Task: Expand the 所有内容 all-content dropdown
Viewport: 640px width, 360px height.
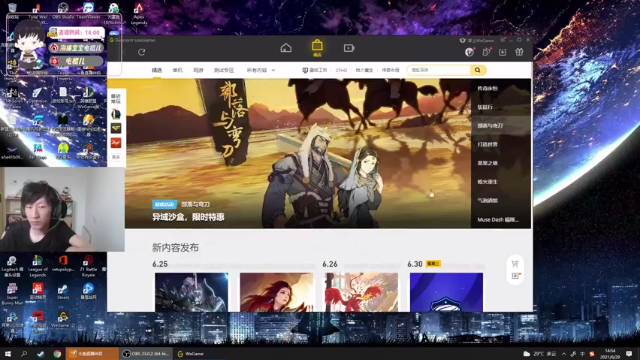Action: pos(261,70)
